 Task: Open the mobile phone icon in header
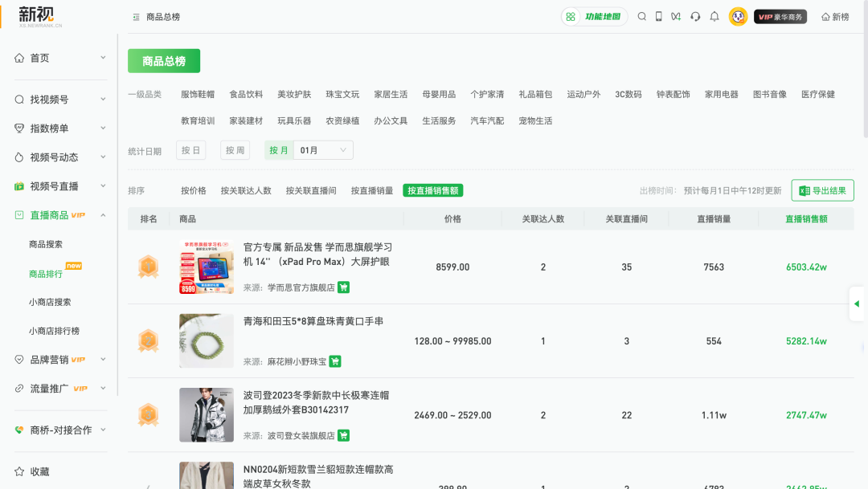pos(659,17)
